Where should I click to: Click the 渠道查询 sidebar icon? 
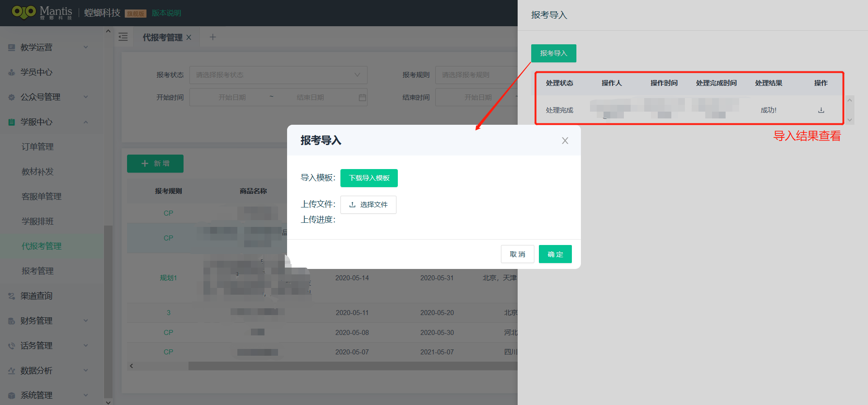point(12,296)
